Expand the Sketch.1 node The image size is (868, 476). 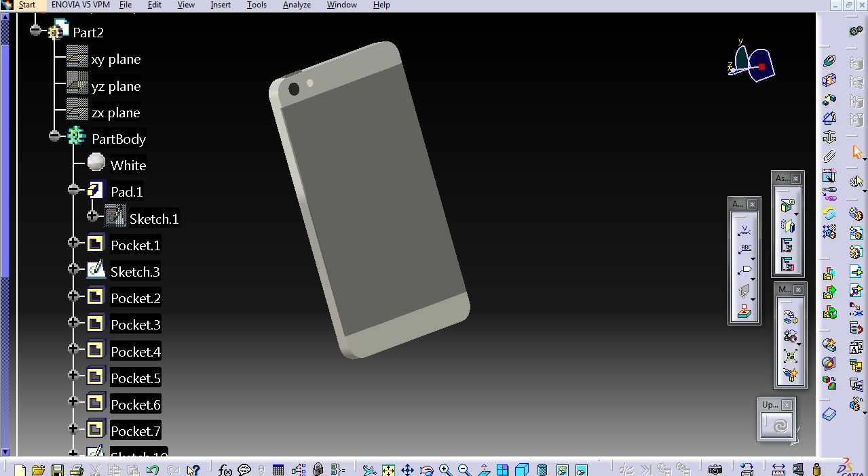(93, 216)
